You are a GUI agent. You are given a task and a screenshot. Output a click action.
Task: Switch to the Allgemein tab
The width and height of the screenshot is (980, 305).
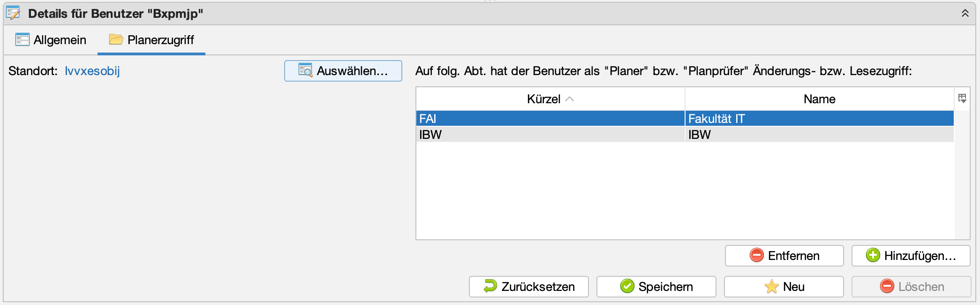pos(51,40)
